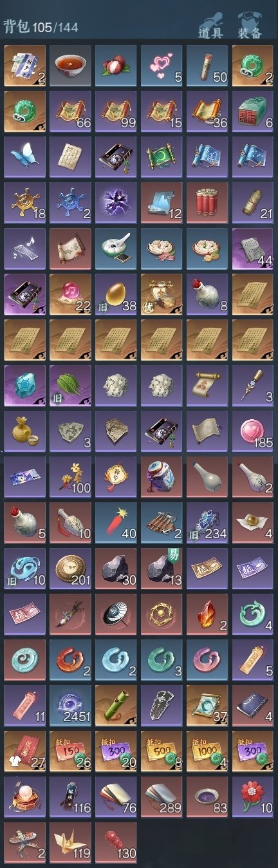Select the lychee fruit item

[x=116, y=66]
